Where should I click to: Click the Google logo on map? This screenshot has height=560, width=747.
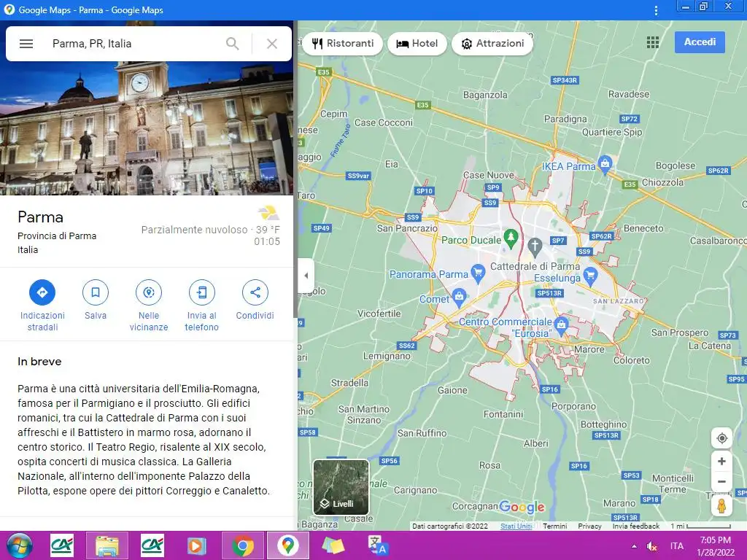click(x=522, y=507)
